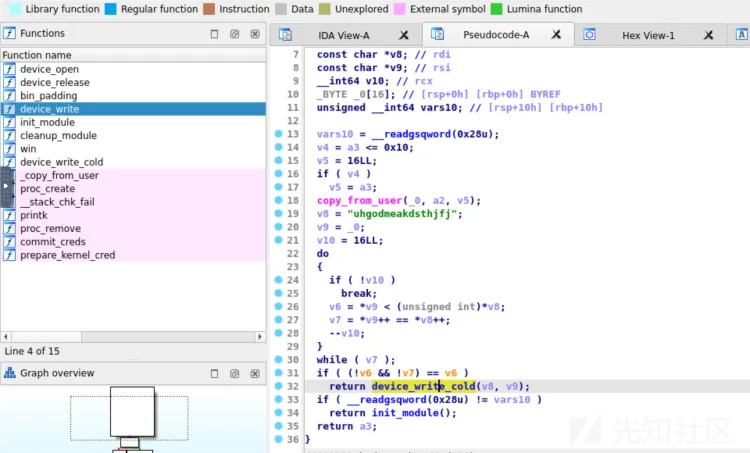Select cleanup_module function row
Screen dimensions: 750x453
pyautogui.click(x=133, y=135)
